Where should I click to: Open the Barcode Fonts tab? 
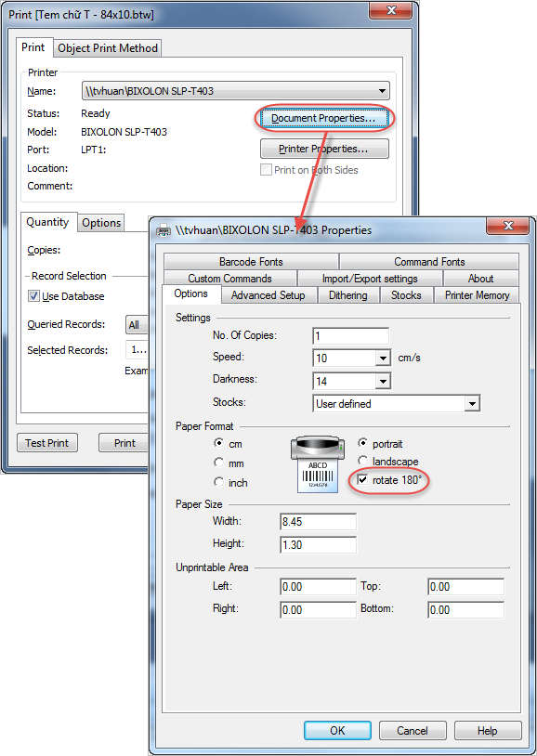pos(251,261)
